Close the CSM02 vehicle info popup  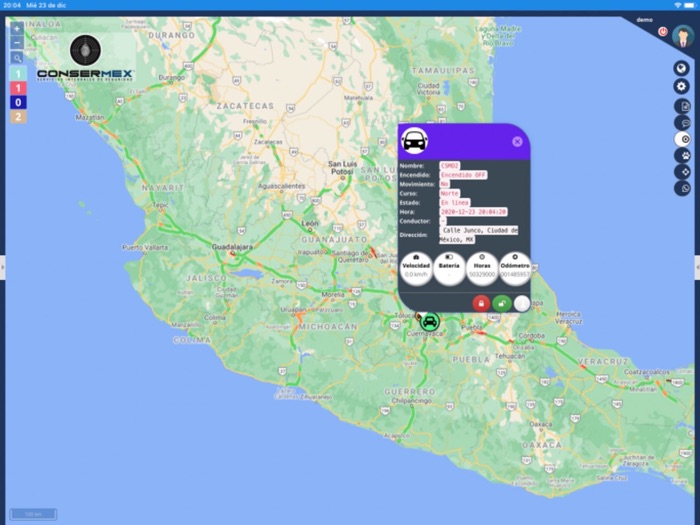coord(517,142)
